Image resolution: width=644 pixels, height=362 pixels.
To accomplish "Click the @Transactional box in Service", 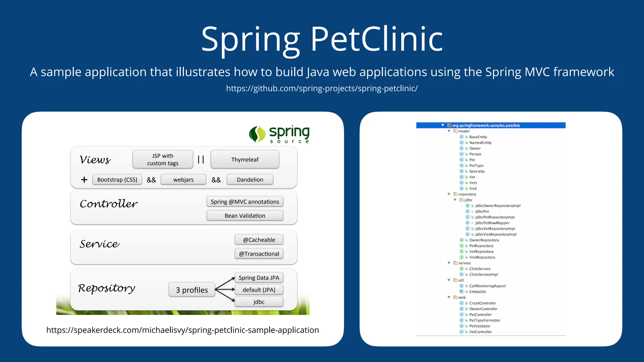I will pyautogui.click(x=259, y=254).
